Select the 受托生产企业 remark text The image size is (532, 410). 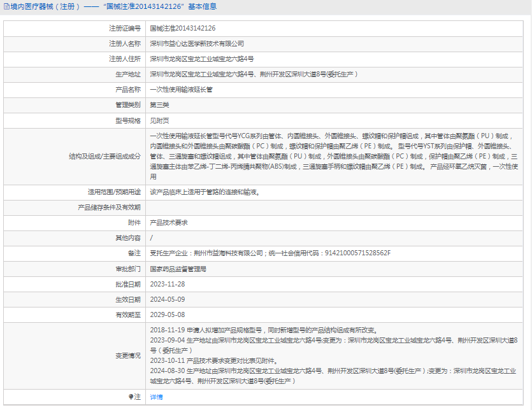coord(270,253)
